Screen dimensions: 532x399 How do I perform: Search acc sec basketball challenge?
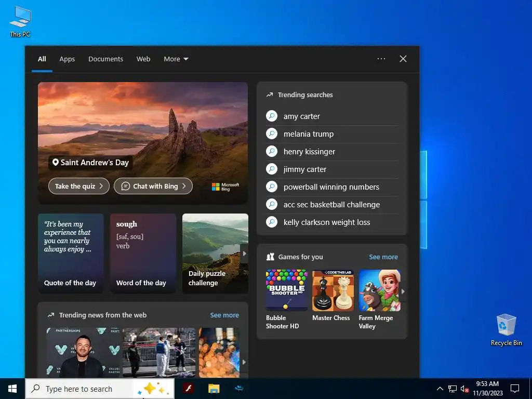(332, 205)
